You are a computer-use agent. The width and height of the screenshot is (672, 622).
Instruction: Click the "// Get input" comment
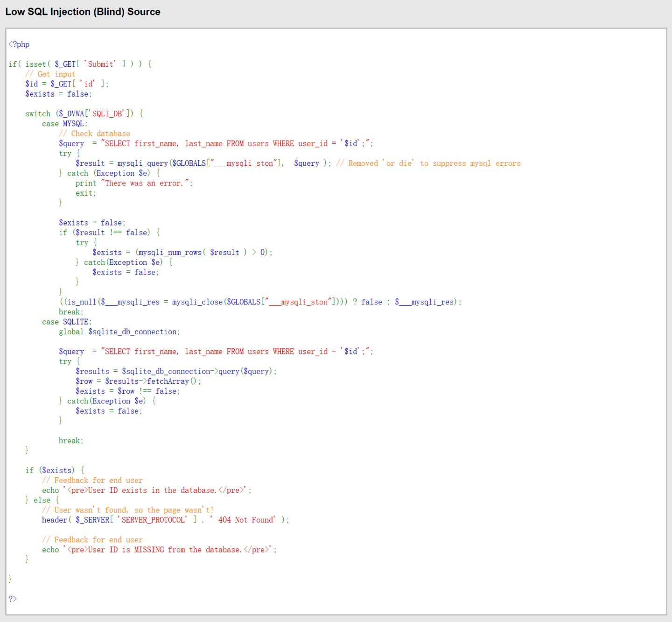click(x=50, y=74)
